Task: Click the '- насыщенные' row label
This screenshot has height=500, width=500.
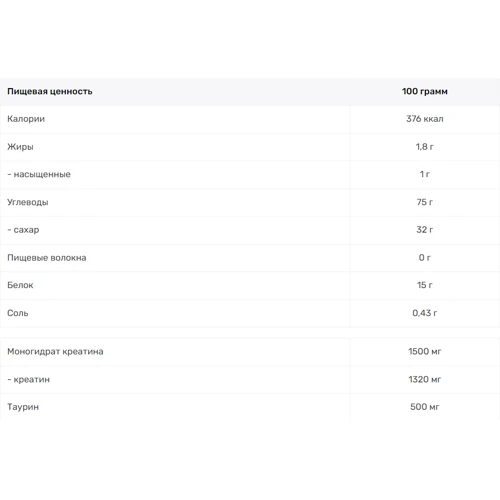Action: [x=39, y=174]
